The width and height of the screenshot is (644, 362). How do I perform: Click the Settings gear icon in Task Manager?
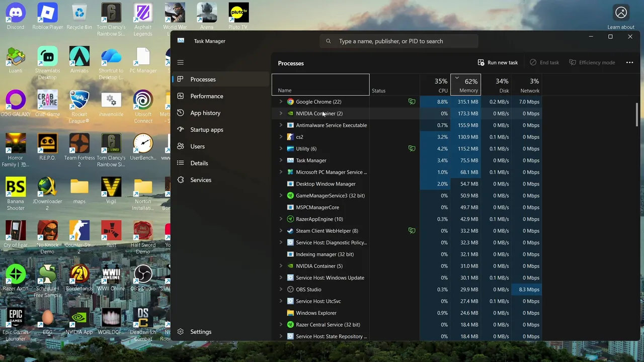[181, 332]
